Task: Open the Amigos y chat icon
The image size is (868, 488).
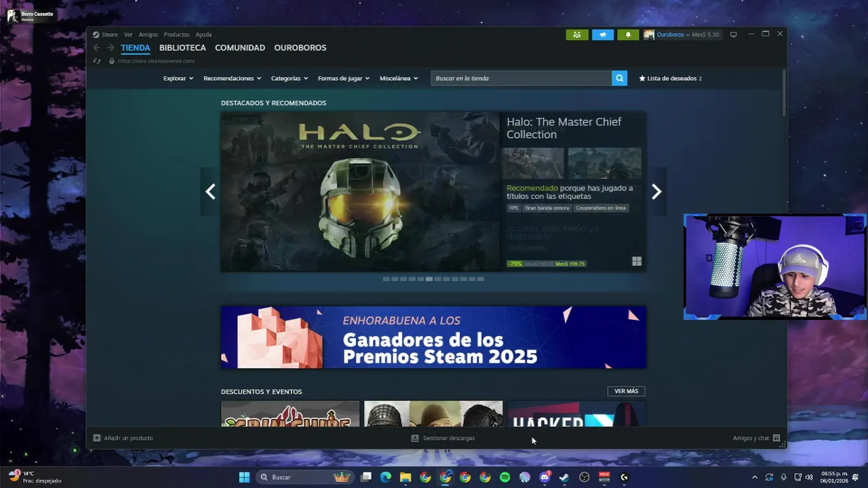Action: pos(776,438)
